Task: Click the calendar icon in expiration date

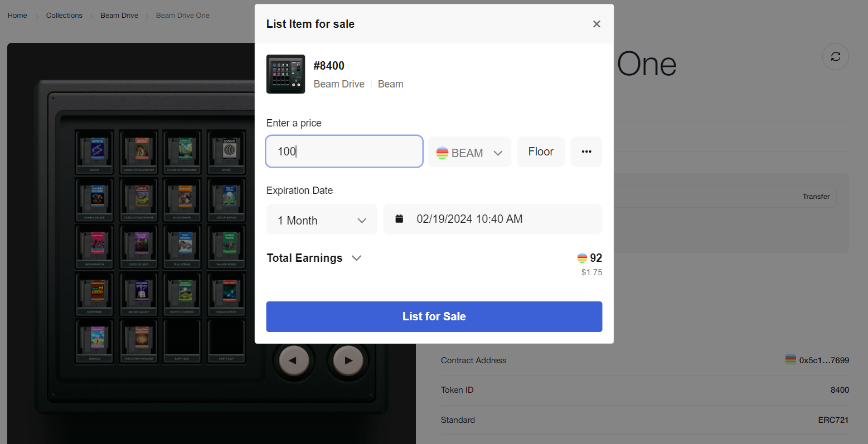Action: point(399,219)
